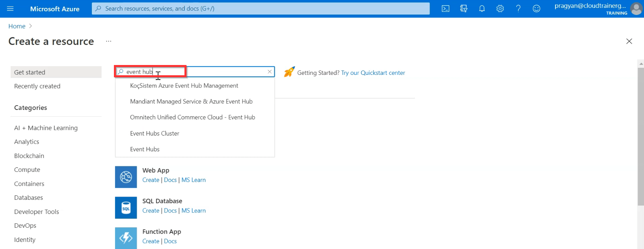This screenshot has width=644, height=249.
Task: Select the AI + Machine Learning category
Action: click(x=46, y=128)
